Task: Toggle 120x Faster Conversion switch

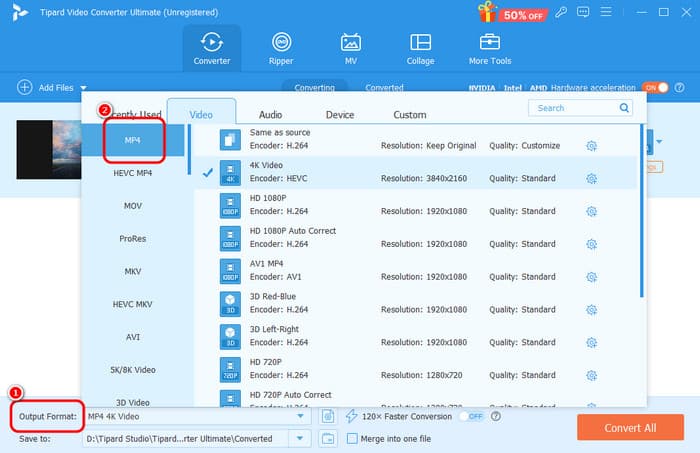Action: (472, 416)
